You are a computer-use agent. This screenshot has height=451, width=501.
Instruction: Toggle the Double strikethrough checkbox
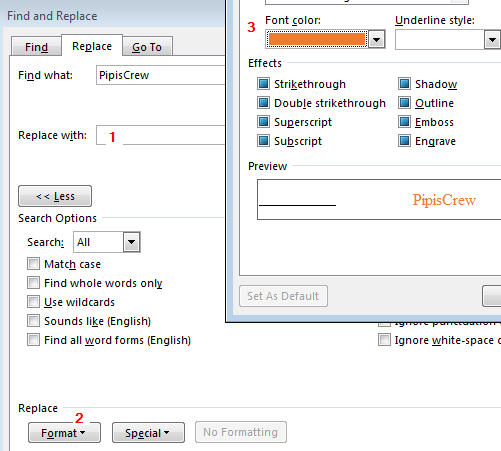(263, 103)
